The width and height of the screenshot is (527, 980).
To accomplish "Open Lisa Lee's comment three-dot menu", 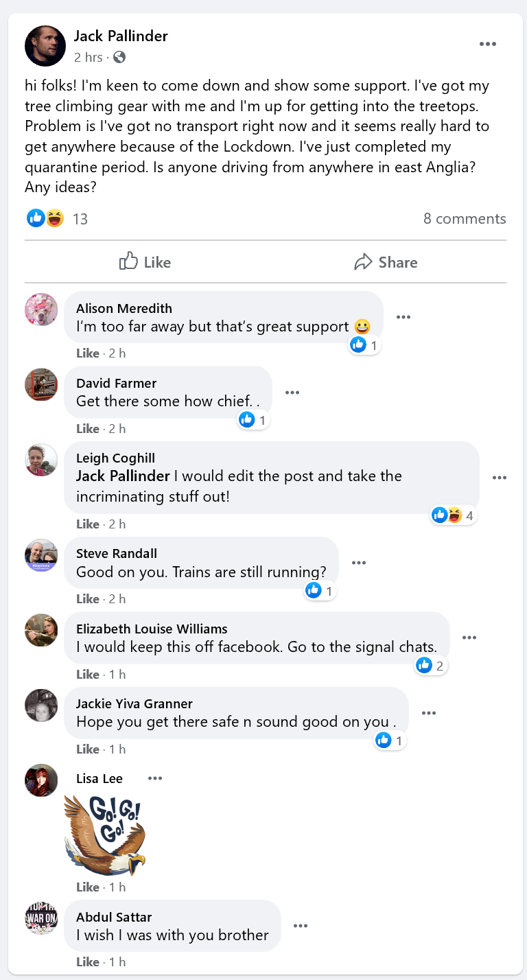I will 155,778.
